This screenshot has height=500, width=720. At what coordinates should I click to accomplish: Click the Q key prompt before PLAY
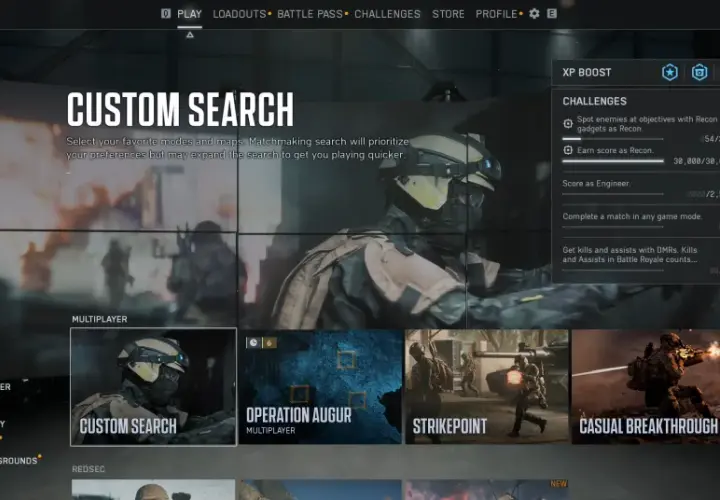pyautogui.click(x=166, y=14)
